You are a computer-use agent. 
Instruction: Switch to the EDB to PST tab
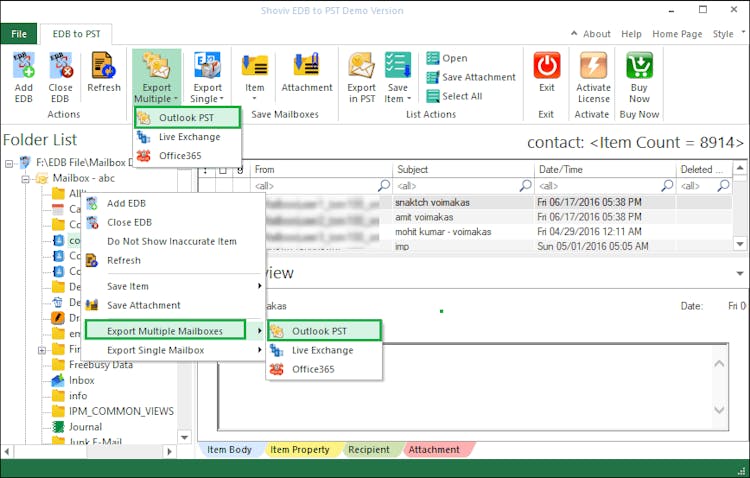pos(76,34)
